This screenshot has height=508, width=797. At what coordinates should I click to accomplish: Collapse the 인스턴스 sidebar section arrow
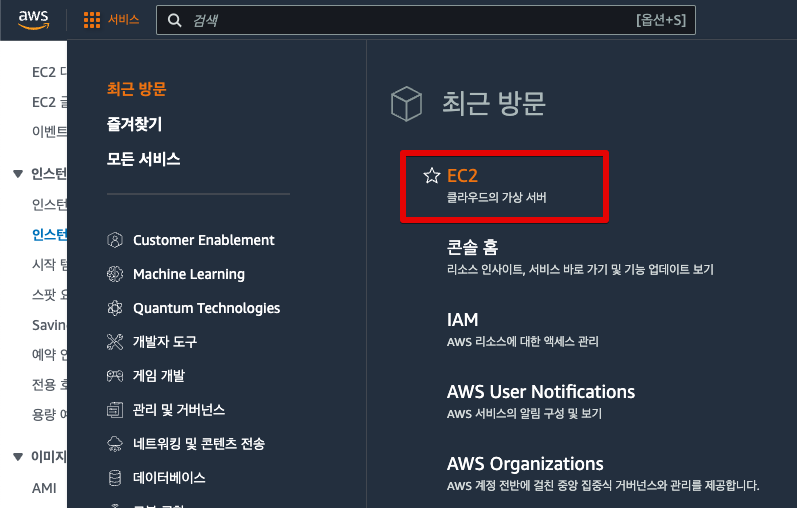(x=18, y=174)
